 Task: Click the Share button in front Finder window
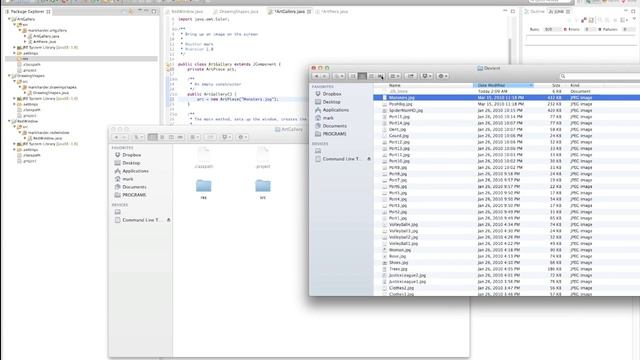(x=411, y=76)
